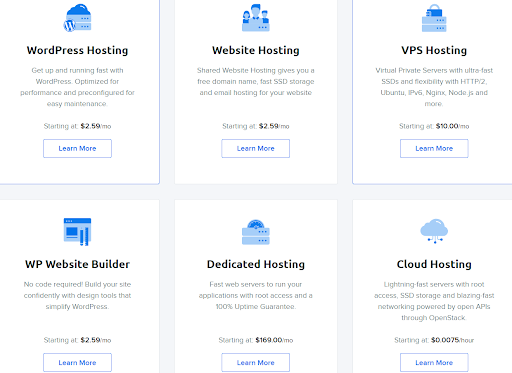Open Learn More under Cloud Hosting
This screenshot has height=373, width=512.
[x=434, y=362]
